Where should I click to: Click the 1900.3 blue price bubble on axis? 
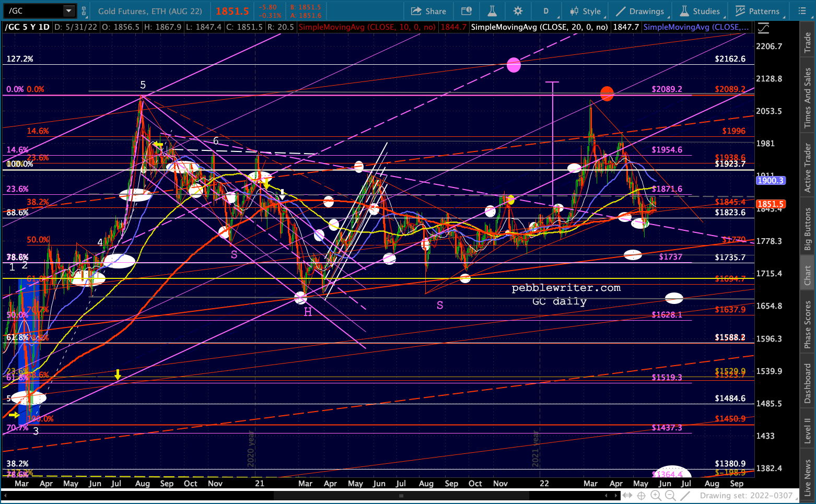click(771, 180)
